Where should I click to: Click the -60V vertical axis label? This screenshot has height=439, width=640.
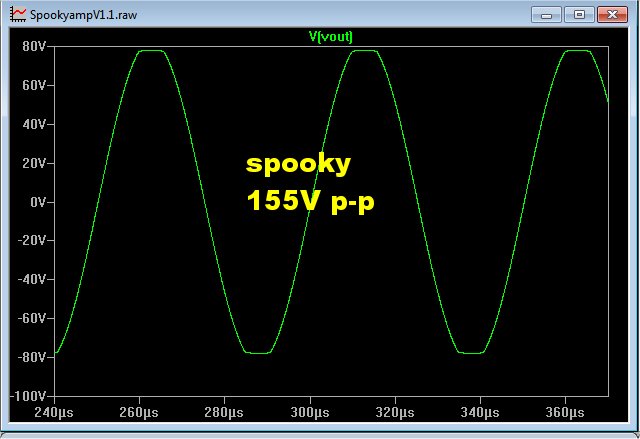[32, 318]
